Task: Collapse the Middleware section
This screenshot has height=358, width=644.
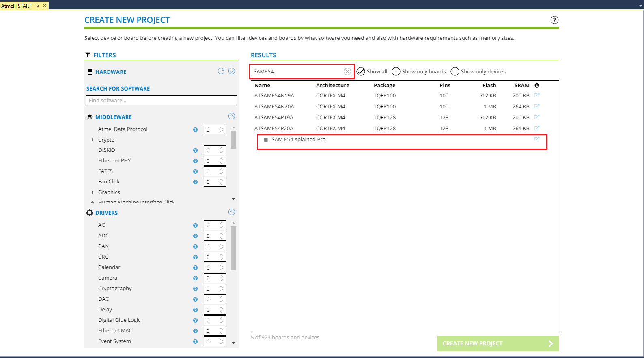Action: (232, 116)
